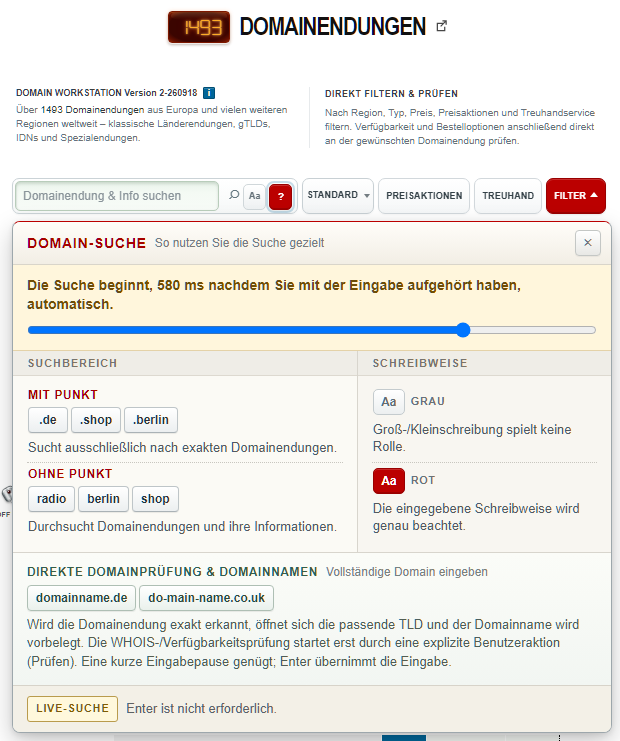Viewport: 620px width, 741px height.
Task: Select the PREISAKTIONEN filter button
Action: pyautogui.click(x=424, y=196)
